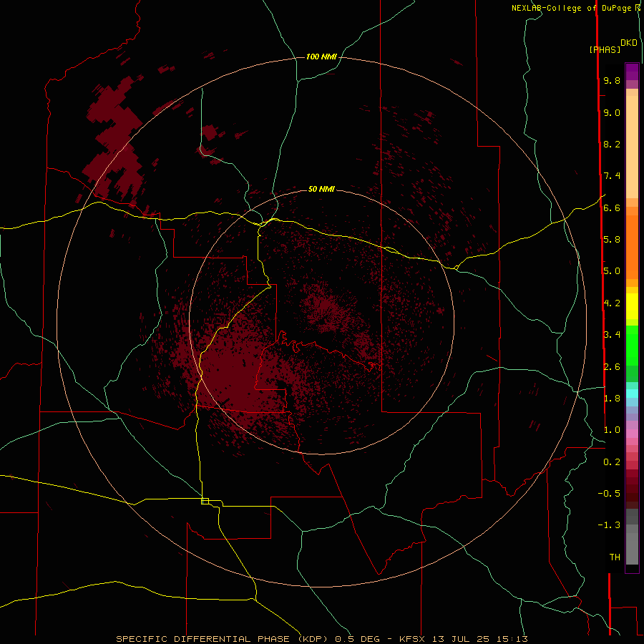Click the 5.0 value on the legend

click(x=612, y=271)
